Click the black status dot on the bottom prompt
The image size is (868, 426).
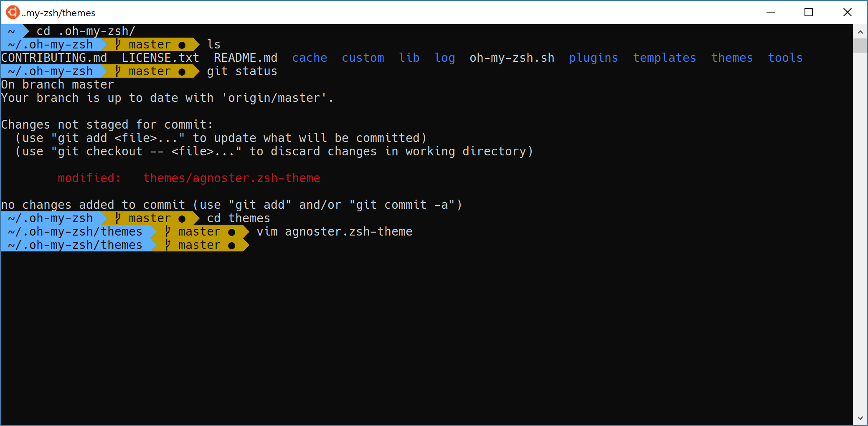(x=232, y=246)
